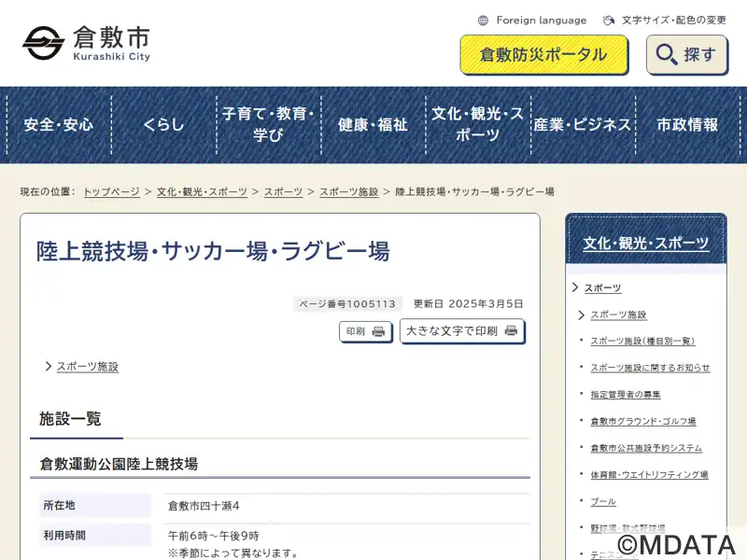Click スポーツ施設 breadcrumb link
The height and width of the screenshot is (560, 747).
tap(348, 191)
